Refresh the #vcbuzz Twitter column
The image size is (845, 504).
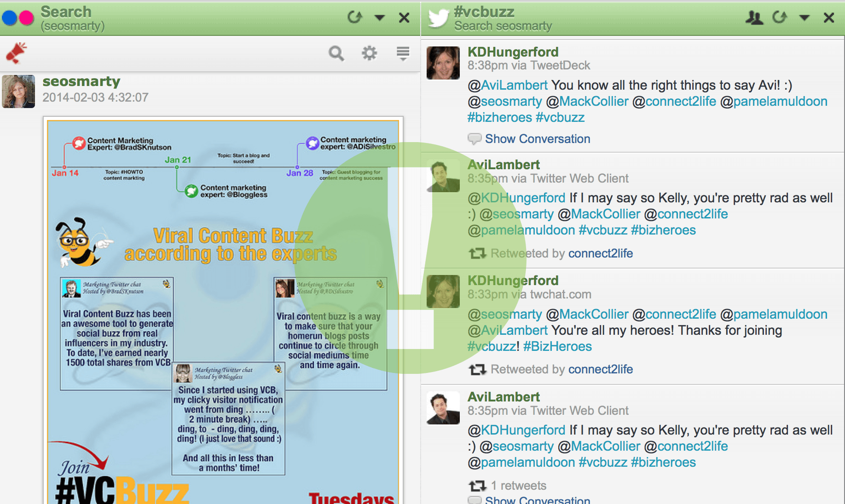(x=779, y=17)
